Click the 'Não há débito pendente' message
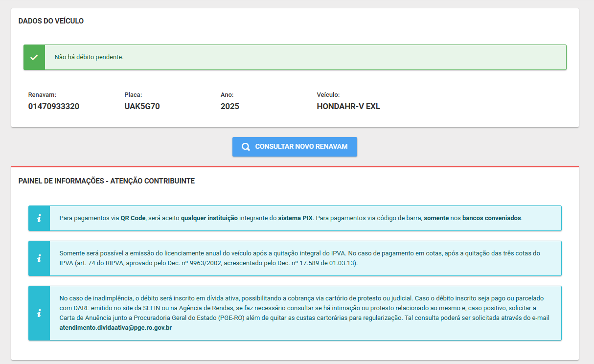The height and width of the screenshot is (364, 594). [89, 57]
